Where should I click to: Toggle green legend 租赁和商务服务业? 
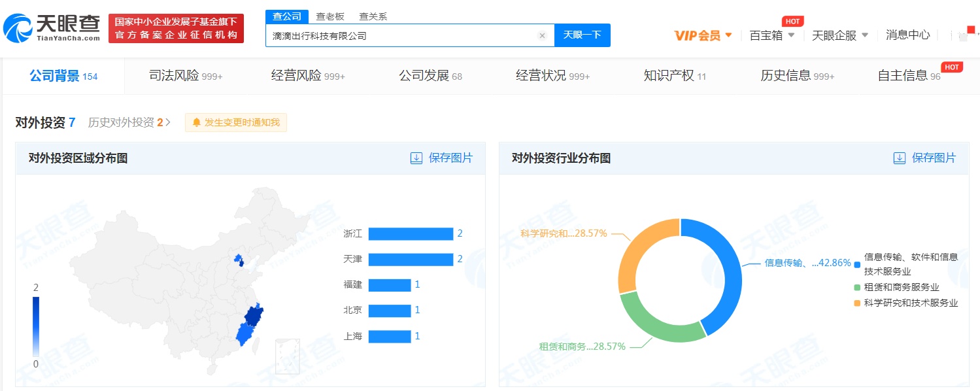coord(896,287)
